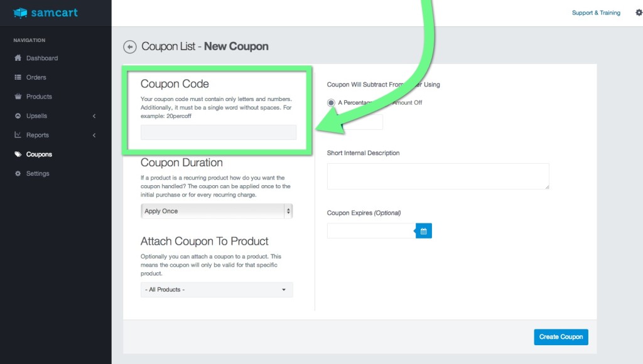Click the Create Coupon button
Viewport: 643px width, 364px height.
click(x=560, y=337)
